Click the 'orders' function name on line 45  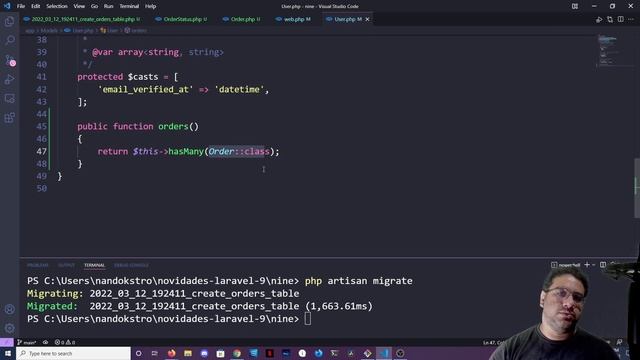pyautogui.click(x=173, y=127)
